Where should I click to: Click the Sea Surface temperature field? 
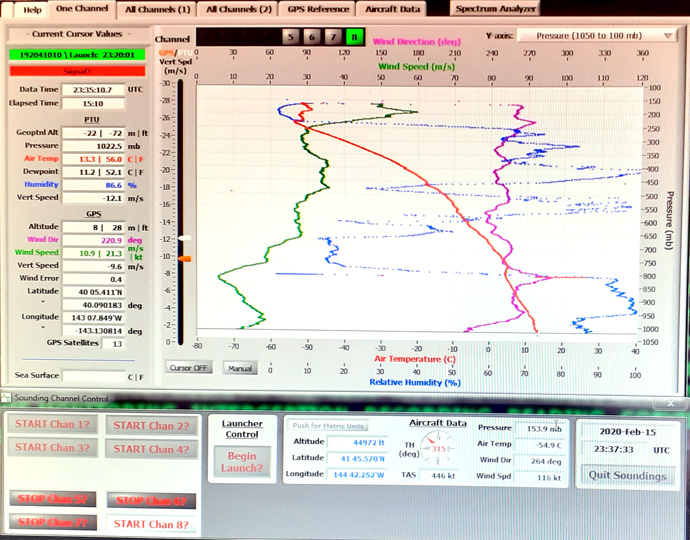[94, 376]
